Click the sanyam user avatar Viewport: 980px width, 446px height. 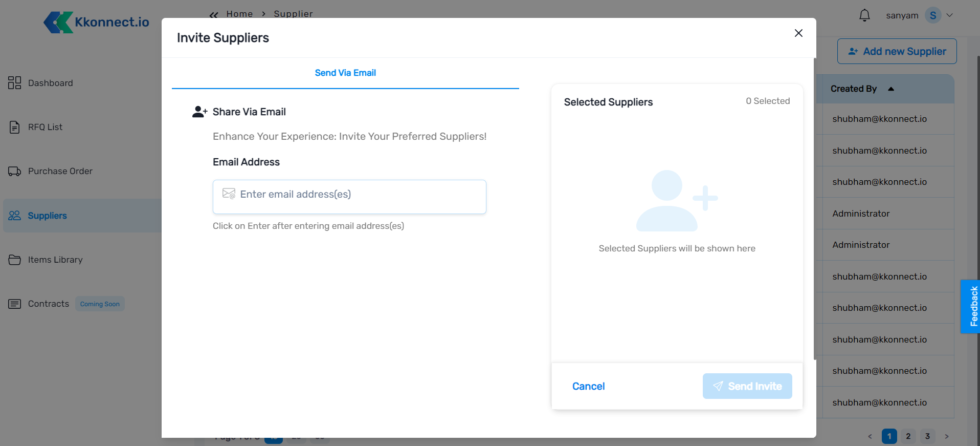[933, 15]
